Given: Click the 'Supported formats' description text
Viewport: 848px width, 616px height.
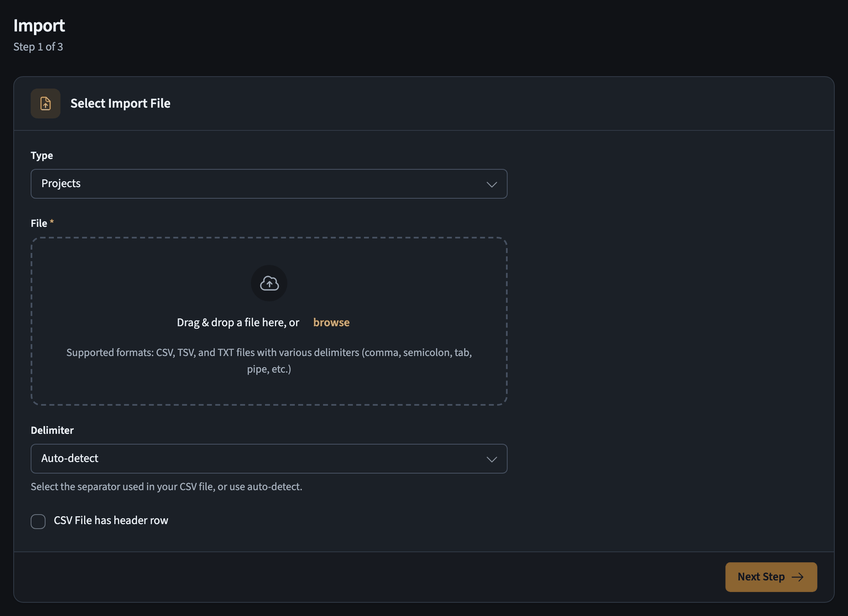Looking at the screenshot, I should click(269, 360).
